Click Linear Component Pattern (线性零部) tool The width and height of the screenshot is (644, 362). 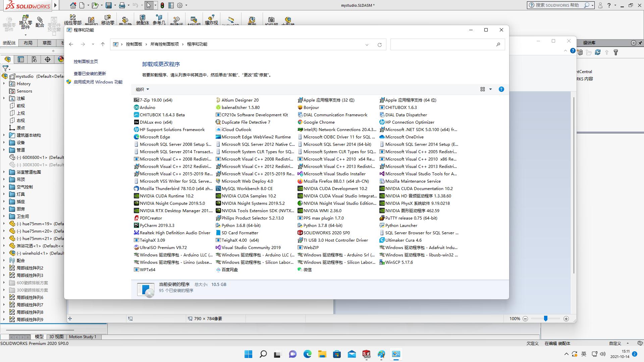click(73, 20)
